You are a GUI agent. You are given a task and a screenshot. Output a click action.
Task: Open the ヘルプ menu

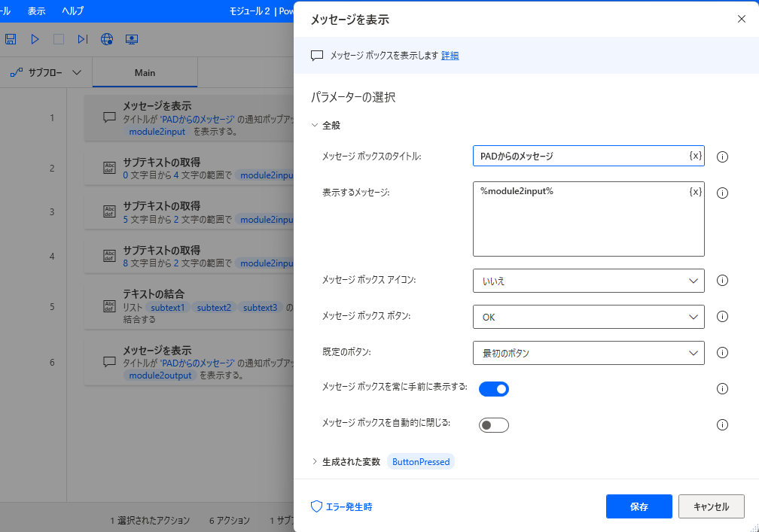click(x=72, y=11)
